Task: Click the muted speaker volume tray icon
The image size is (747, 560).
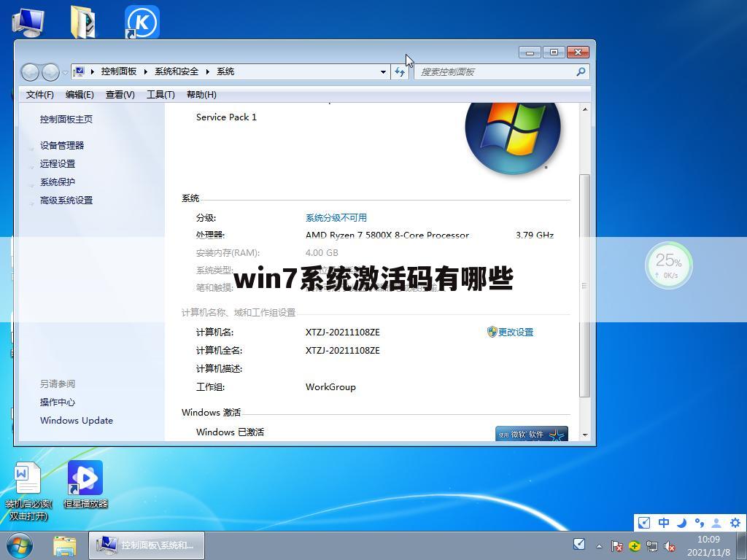Action: [x=670, y=545]
